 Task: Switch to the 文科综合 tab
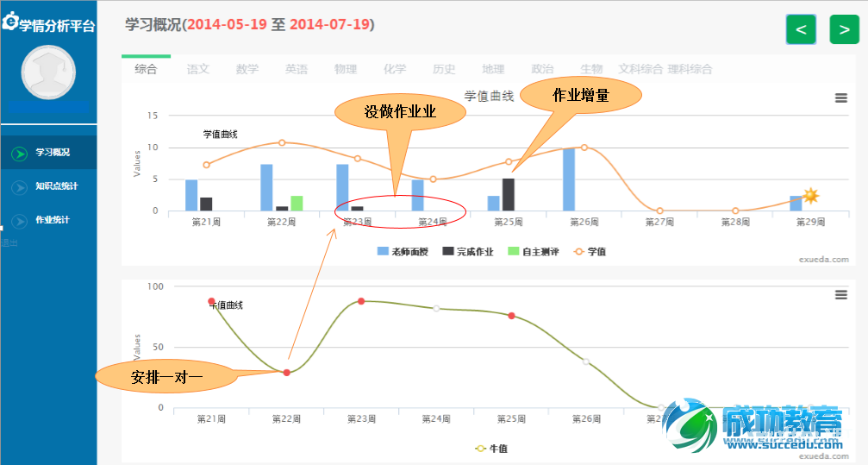click(x=640, y=69)
